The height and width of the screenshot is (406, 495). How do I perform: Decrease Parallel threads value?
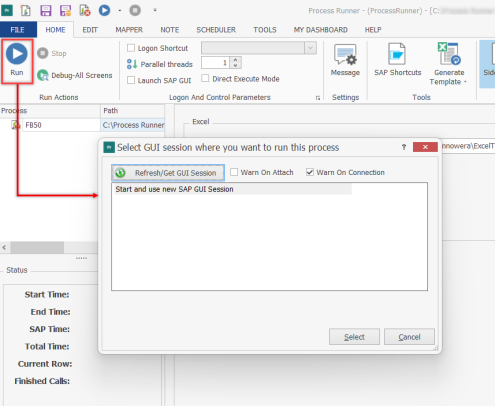click(x=235, y=65)
